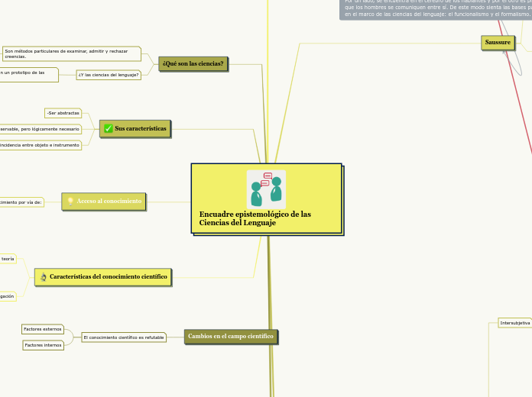The height and width of the screenshot is (397, 532).
Task: Click the microscope icon on Características del conocimiento científico
Action: [x=44, y=276]
